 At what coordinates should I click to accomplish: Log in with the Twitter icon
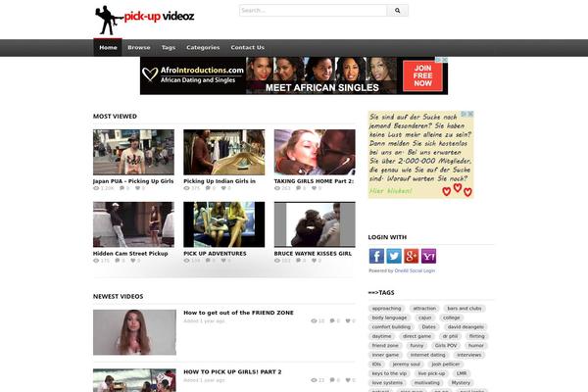(394, 256)
